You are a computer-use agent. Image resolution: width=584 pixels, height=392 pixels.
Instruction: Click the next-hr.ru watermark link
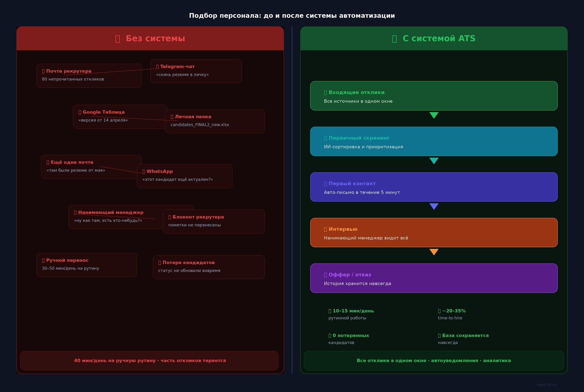pyautogui.click(x=546, y=385)
